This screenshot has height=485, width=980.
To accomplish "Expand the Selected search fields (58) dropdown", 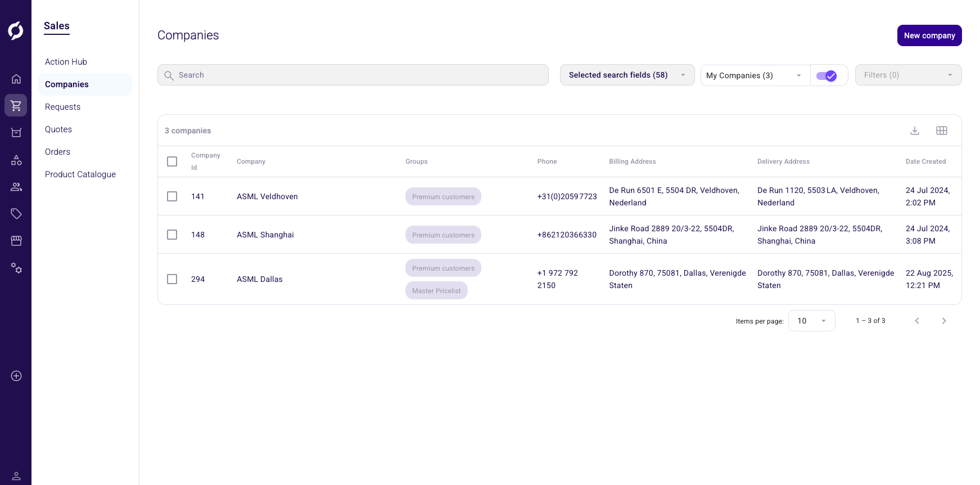I will (627, 75).
